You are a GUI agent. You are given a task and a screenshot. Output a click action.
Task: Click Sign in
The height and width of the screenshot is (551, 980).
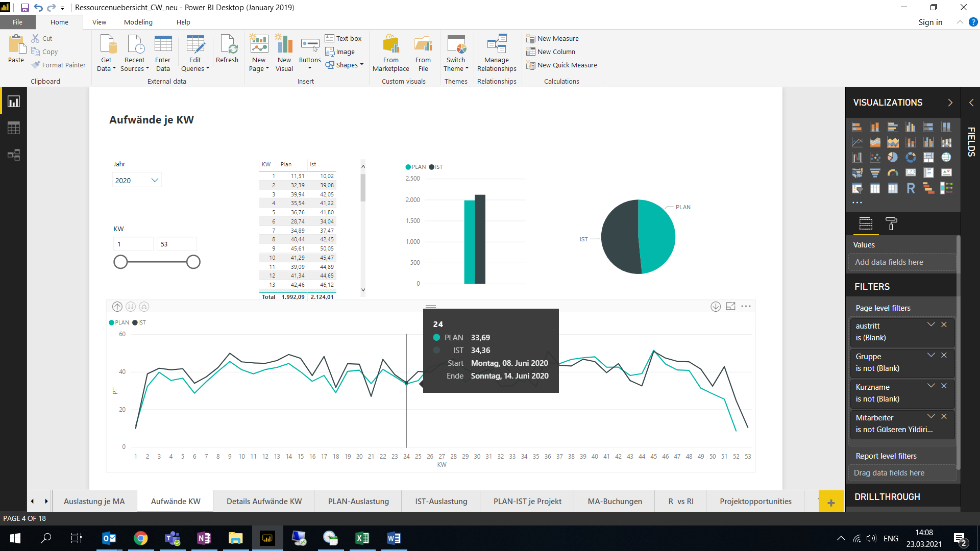pyautogui.click(x=930, y=22)
